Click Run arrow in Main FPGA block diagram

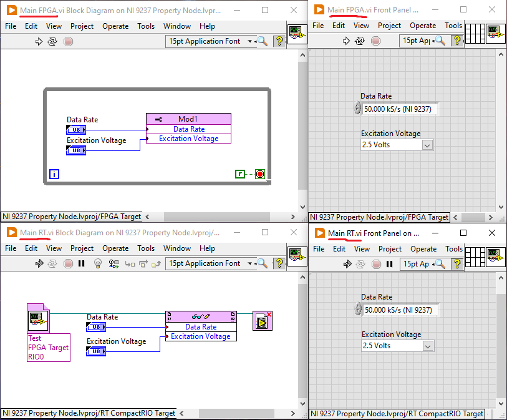(39, 41)
